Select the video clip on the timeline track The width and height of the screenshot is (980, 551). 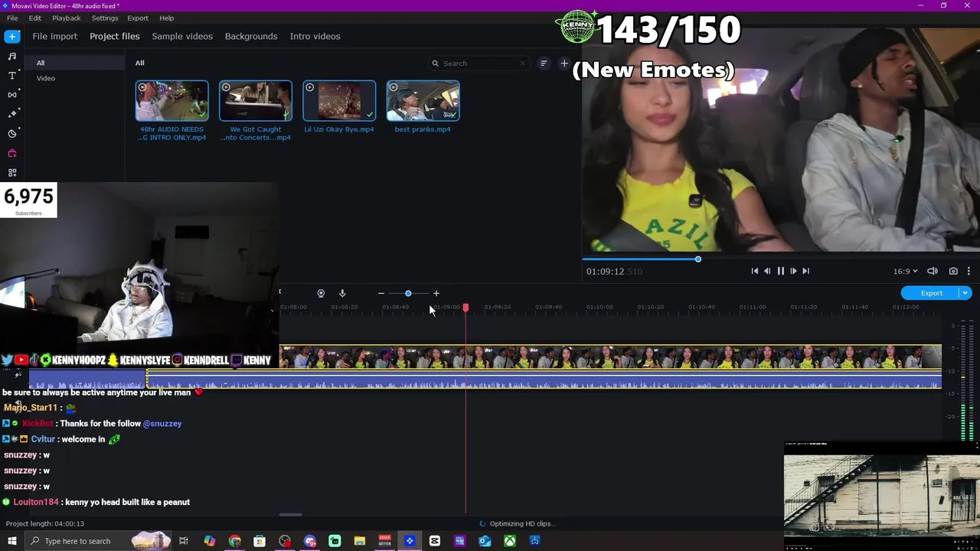pyautogui.click(x=610, y=357)
